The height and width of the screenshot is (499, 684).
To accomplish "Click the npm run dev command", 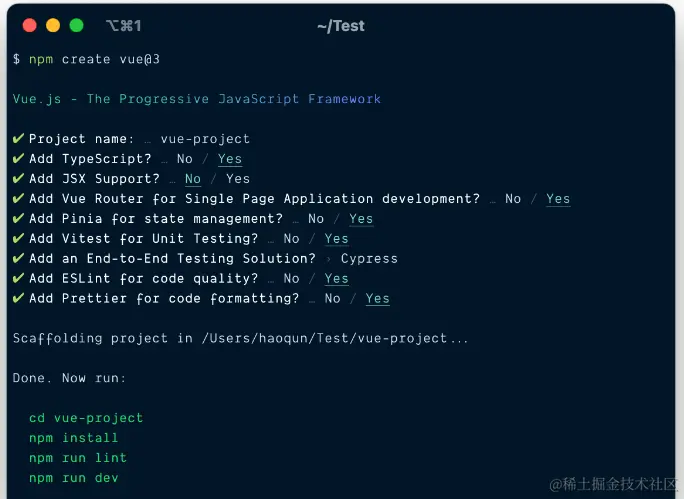I will click(74, 478).
